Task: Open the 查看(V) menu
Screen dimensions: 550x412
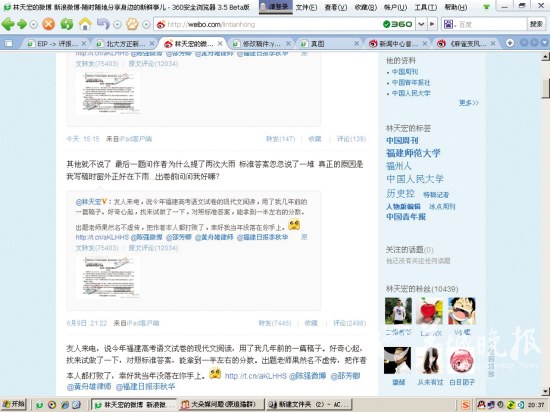Action: [x=336, y=7]
